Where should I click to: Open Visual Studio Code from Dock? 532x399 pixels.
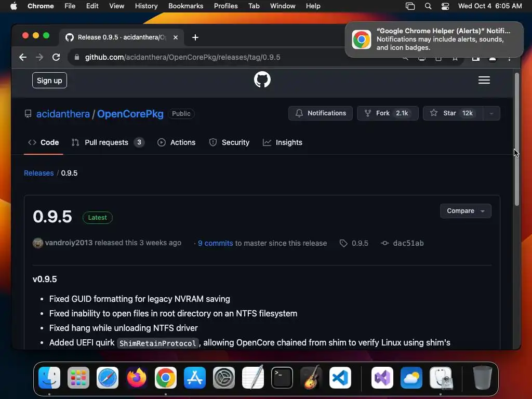340,378
